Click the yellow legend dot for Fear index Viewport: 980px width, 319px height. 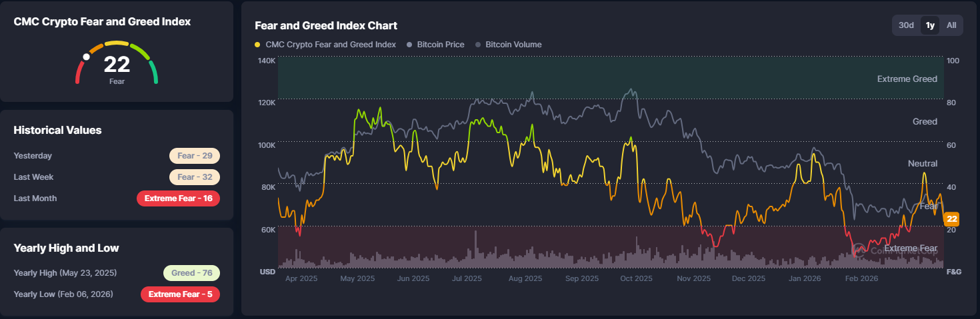click(x=258, y=45)
